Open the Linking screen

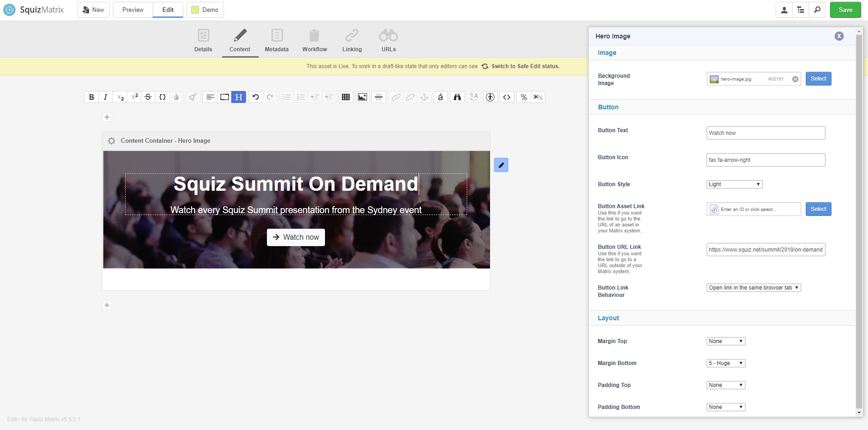click(x=352, y=40)
